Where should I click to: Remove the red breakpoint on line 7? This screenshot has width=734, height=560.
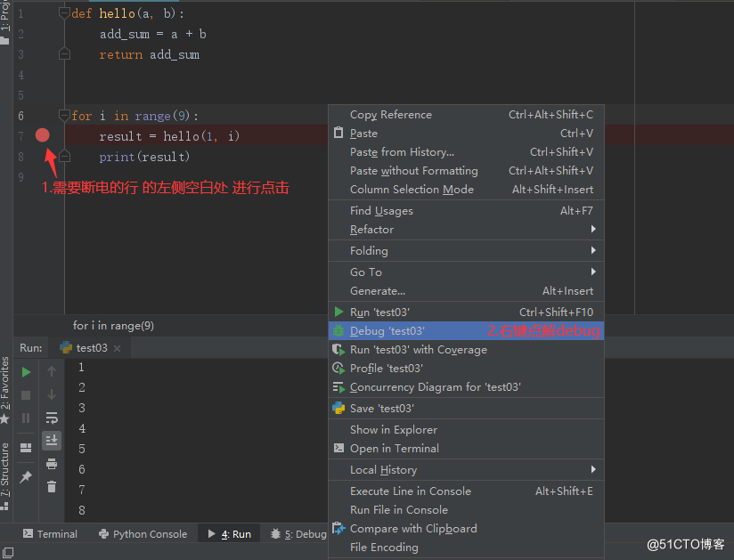tap(42, 135)
